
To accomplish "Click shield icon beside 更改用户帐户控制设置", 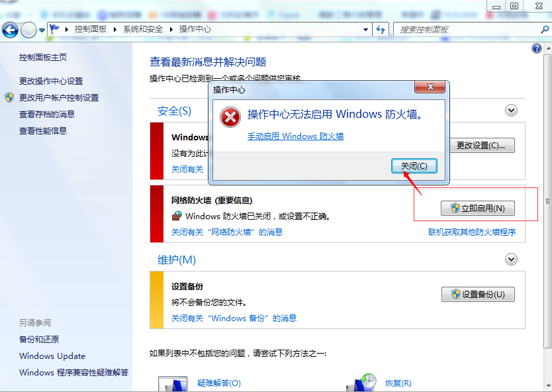I will (9, 97).
